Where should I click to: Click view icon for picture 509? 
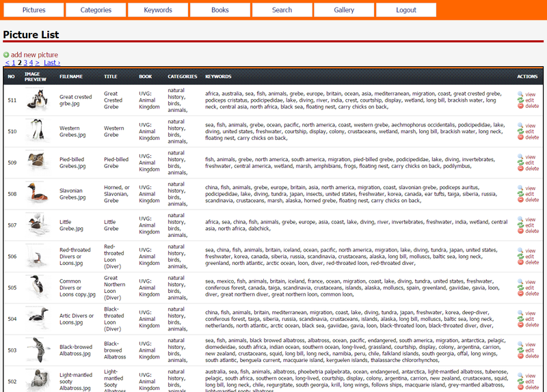click(x=520, y=157)
